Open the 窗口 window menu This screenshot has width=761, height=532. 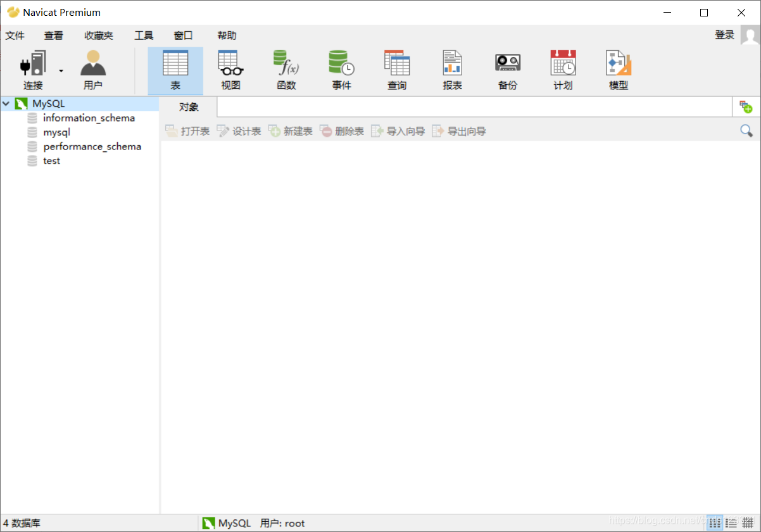(x=183, y=35)
